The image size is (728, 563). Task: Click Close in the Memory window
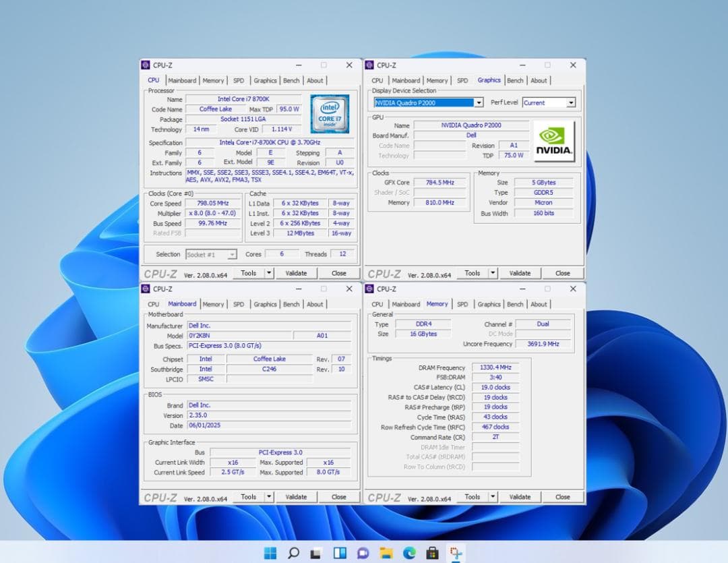point(564,497)
